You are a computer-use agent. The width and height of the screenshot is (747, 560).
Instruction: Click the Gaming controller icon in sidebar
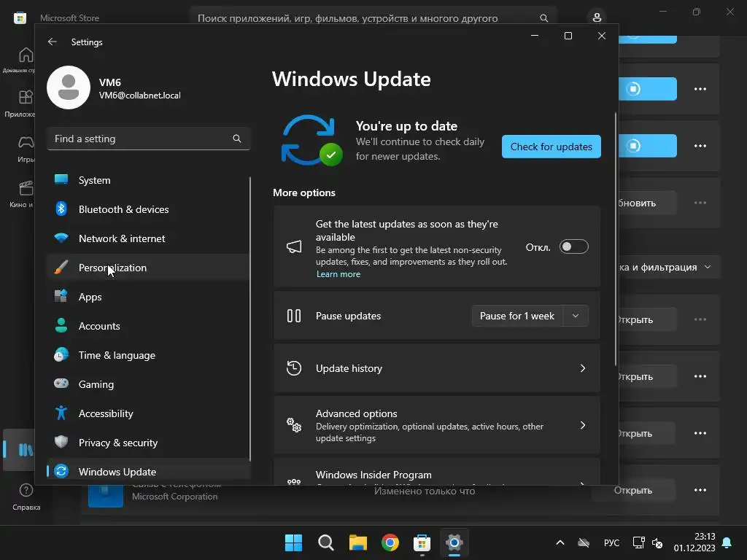click(61, 384)
